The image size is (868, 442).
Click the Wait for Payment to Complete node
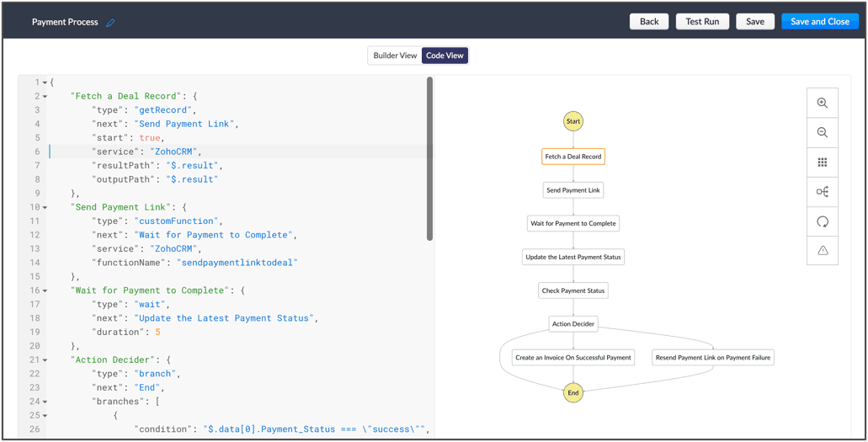pyautogui.click(x=573, y=224)
